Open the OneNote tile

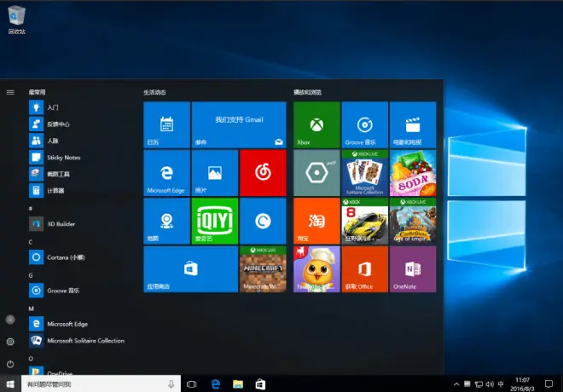pos(413,269)
